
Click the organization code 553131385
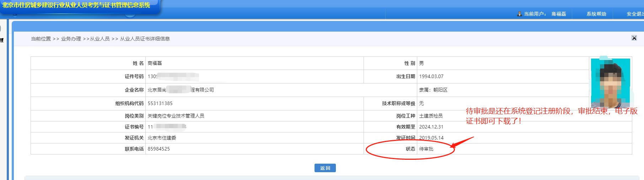pyautogui.click(x=160, y=103)
